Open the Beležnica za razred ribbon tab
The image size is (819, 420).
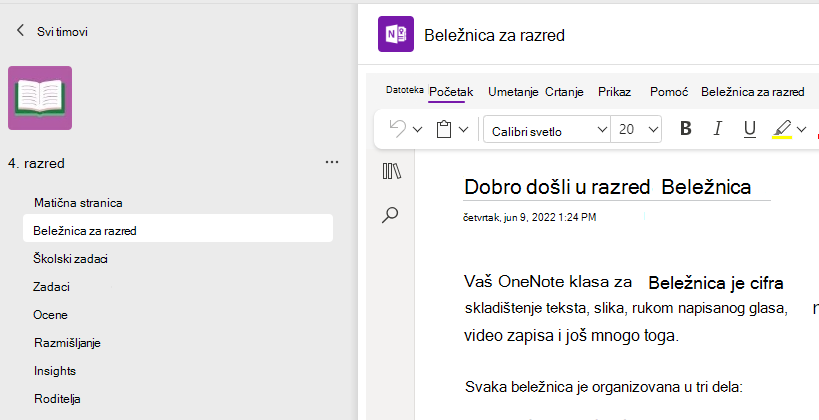[753, 92]
